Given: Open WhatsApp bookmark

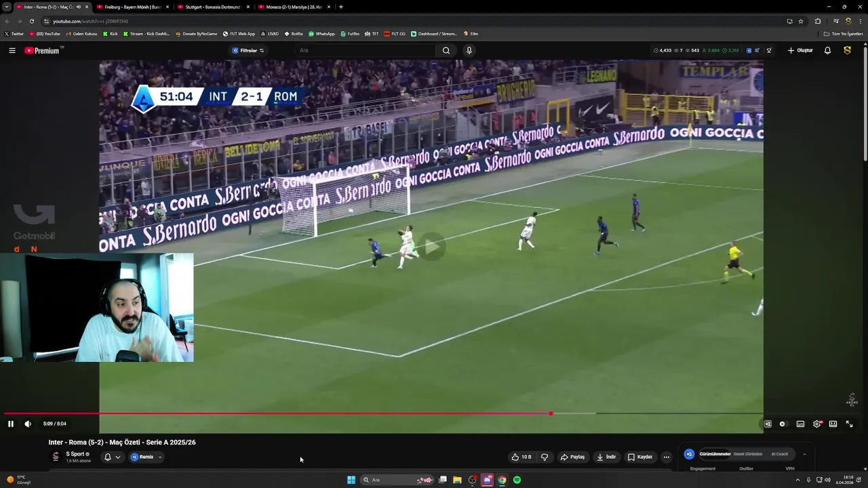Looking at the screenshot, I should pos(321,34).
